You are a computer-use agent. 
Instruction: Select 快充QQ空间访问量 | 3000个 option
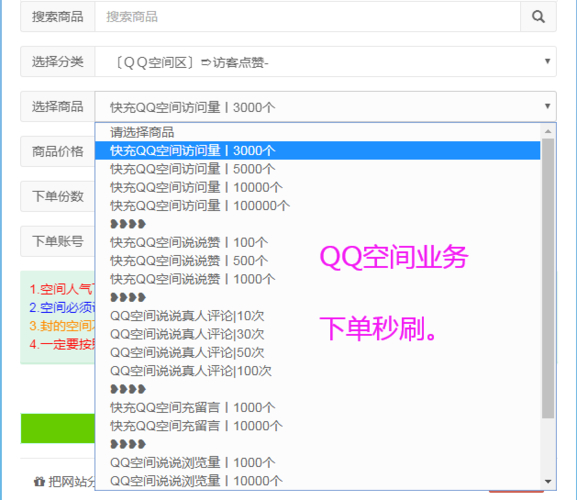(x=317, y=150)
